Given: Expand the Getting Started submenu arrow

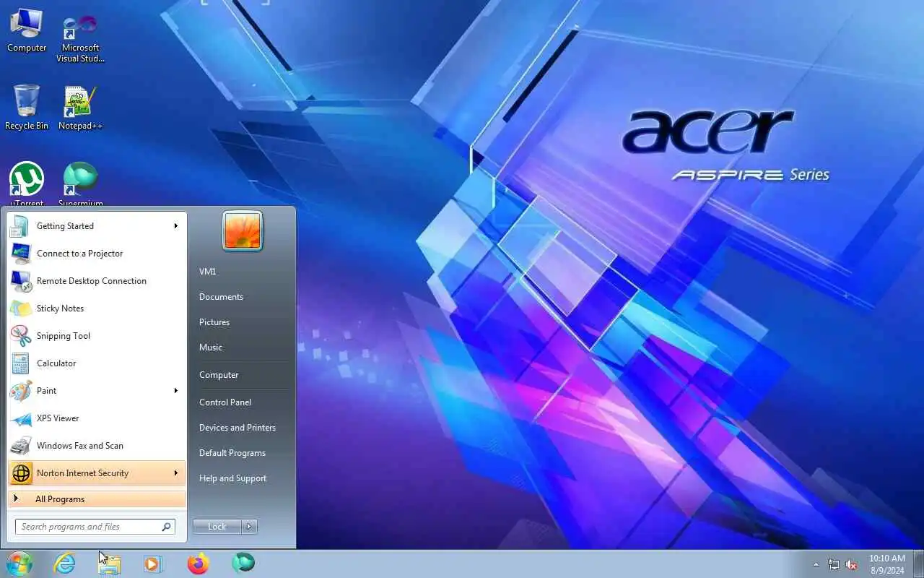Looking at the screenshot, I should [x=175, y=226].
